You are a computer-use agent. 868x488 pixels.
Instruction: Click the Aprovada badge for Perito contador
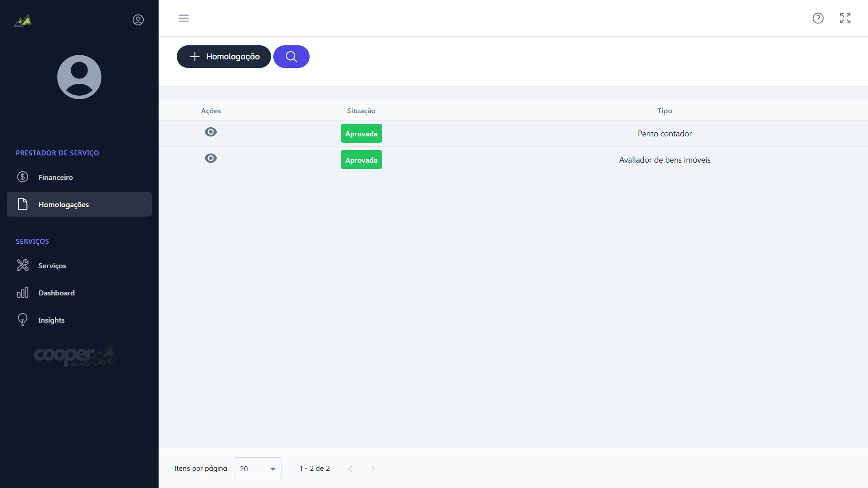click(361, 133)
